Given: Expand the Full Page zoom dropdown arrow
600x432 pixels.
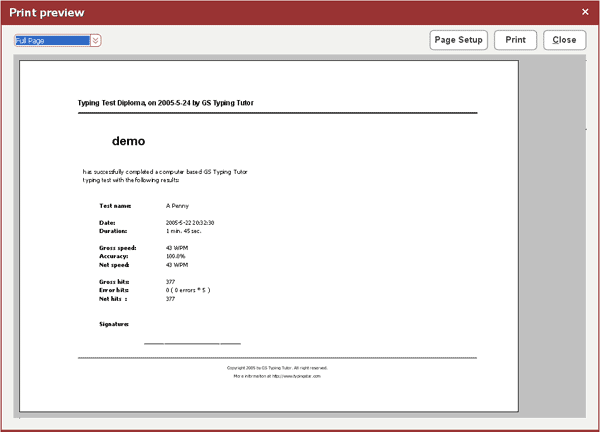Looking at the screenshot, I should click(x=96, y=41).
